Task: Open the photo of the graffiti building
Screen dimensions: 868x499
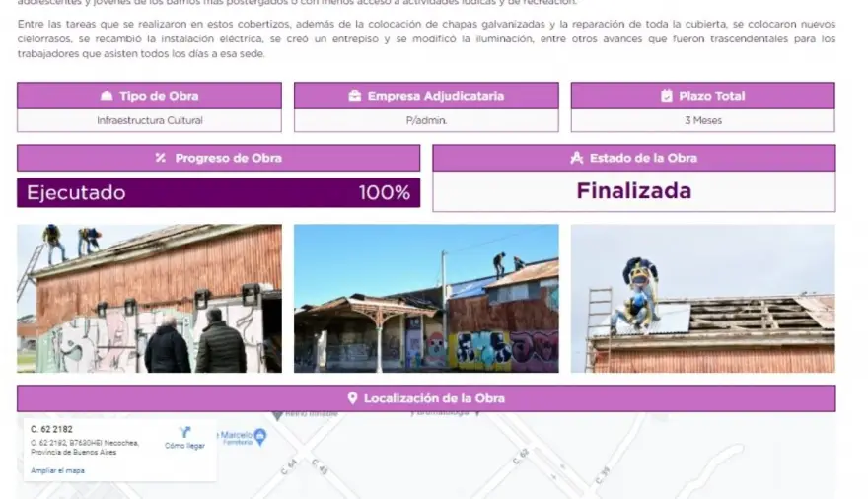Action: (x=426, y=298)
